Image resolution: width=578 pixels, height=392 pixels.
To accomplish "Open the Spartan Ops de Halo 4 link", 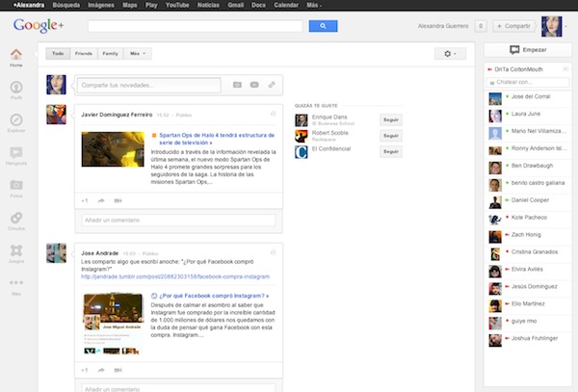I will (217, 139).
